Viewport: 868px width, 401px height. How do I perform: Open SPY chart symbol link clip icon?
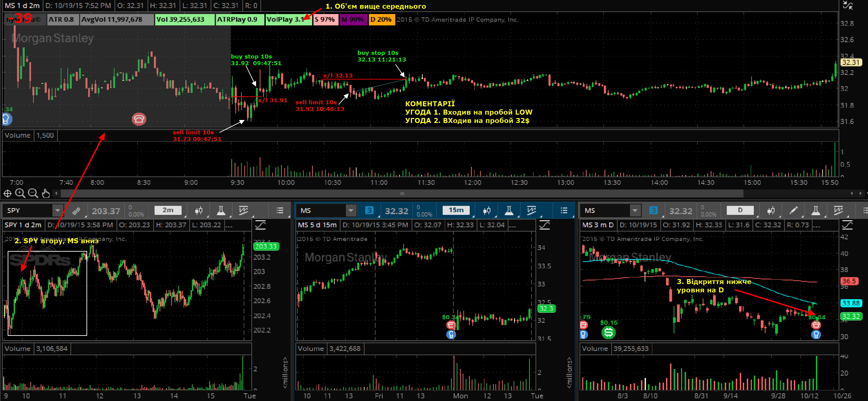76,211
